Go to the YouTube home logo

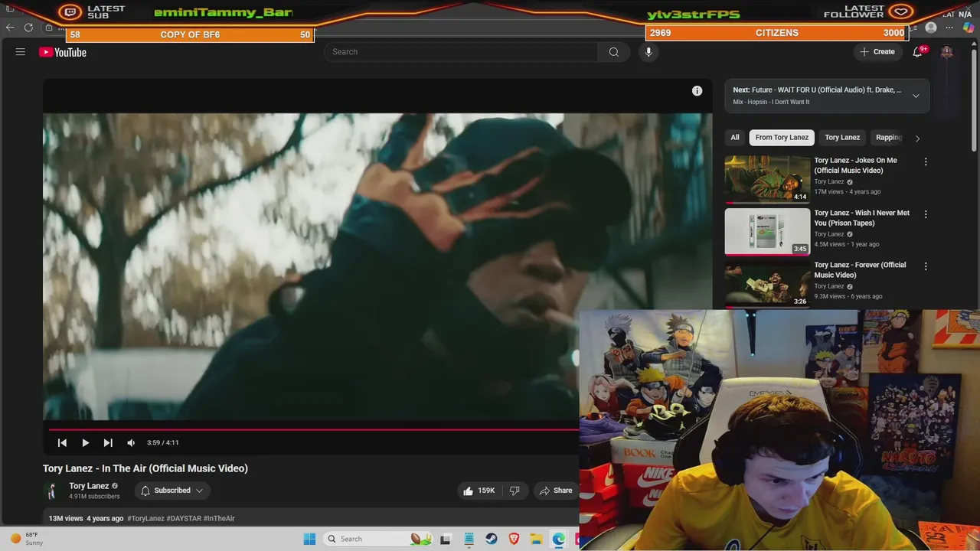[x=63, y=52]
